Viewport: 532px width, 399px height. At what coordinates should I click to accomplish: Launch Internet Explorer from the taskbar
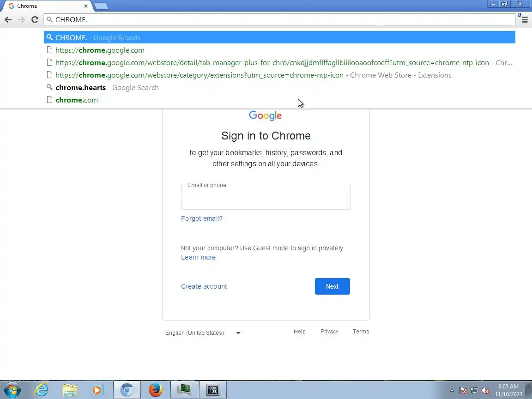pos(41,390)
